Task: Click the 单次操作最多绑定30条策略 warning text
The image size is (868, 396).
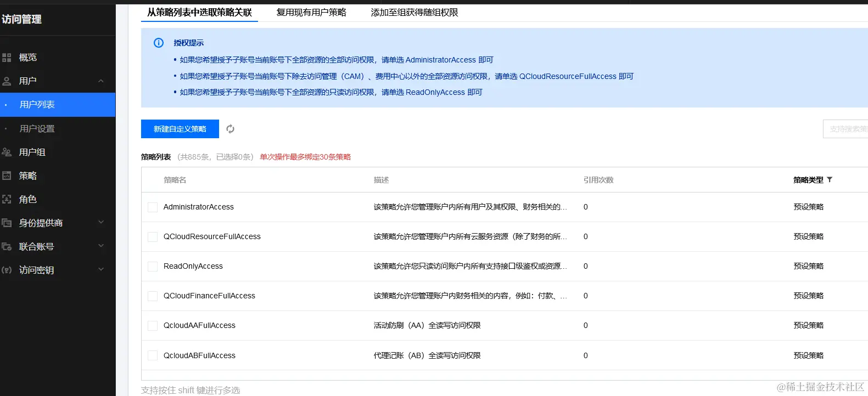Action: point(305,157)
